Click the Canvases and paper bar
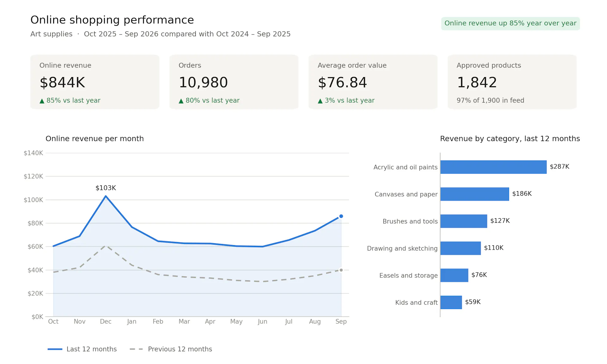Screen dimensions: 607x364 (x=475, y=194)
